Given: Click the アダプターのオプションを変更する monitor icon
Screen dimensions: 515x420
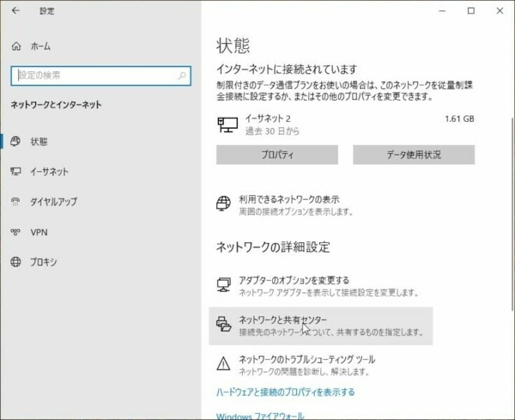Looking at the screenshot, I should pyautogui.click(x=223, y=284).
